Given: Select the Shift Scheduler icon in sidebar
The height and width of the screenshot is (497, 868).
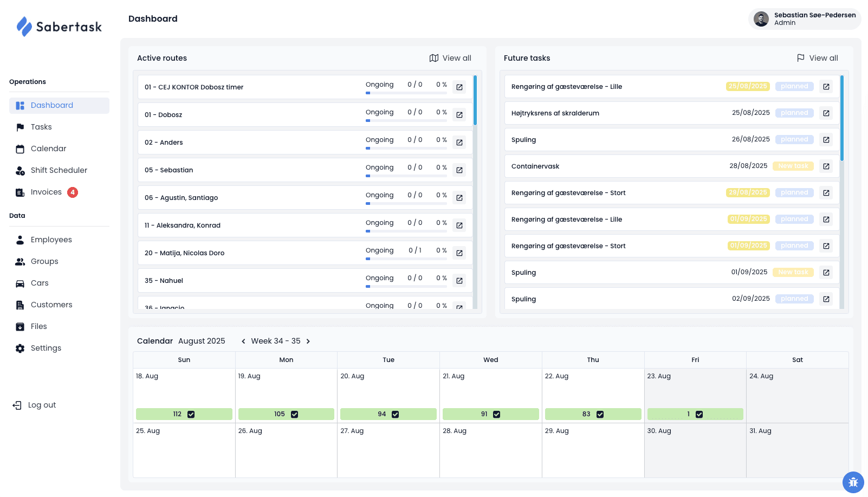Looking at the screenshot, I should tap(20, 170).
